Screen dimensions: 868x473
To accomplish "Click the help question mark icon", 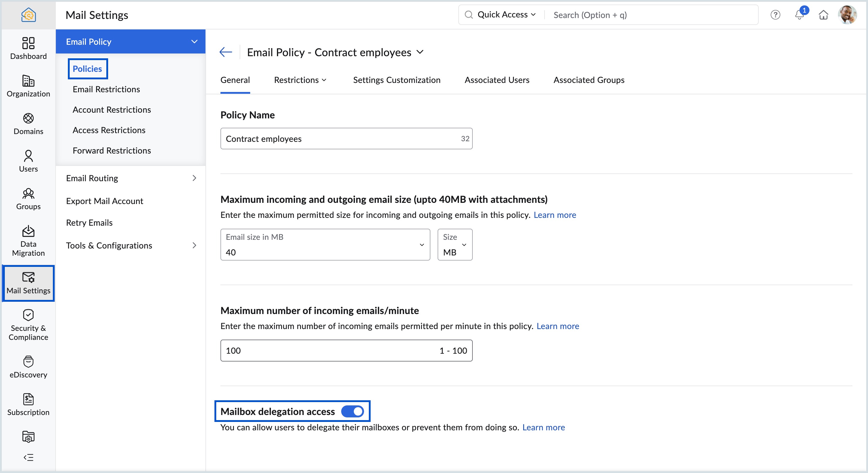I will [775, 15].
